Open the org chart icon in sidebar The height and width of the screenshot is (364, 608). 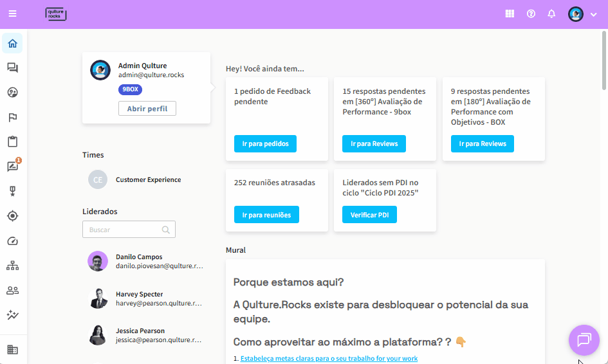[12, 266]
